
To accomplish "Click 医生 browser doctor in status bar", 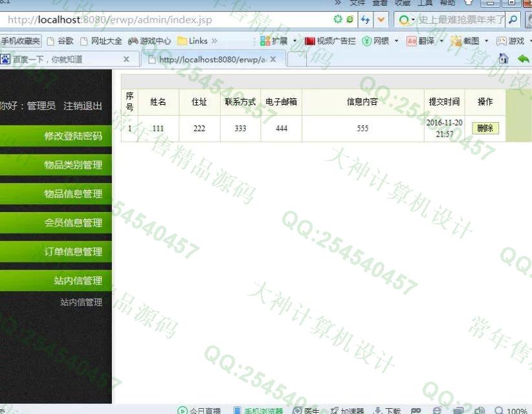I will point(305,411).
